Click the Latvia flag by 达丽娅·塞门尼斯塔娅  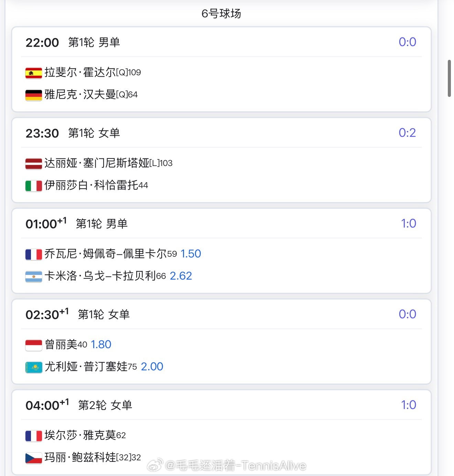coord(34,164)
